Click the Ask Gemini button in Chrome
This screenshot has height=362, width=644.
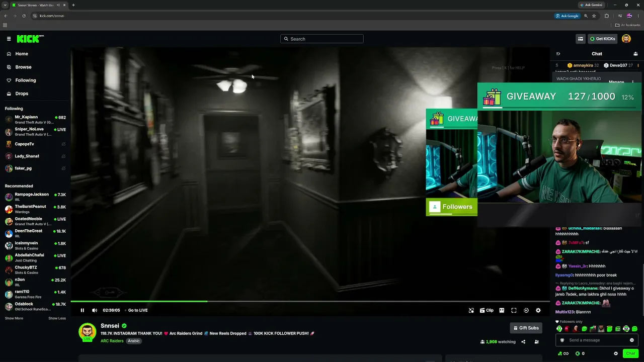[x=591, y=5]
